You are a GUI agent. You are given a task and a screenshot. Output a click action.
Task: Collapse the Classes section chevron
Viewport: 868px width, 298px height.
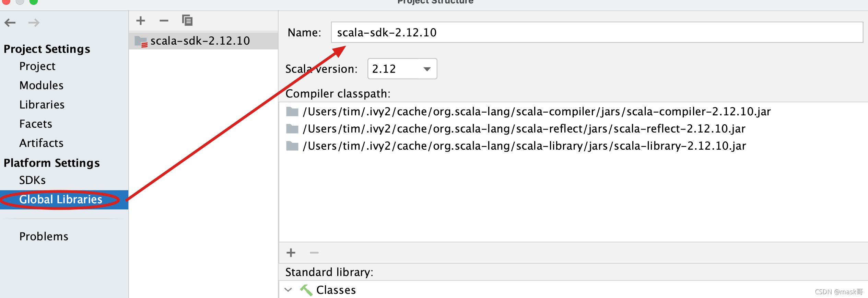tap(288, 289)
